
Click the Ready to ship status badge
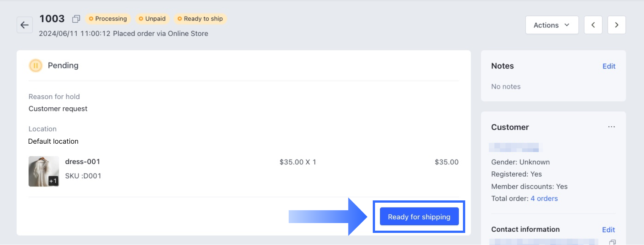[200, 19]
